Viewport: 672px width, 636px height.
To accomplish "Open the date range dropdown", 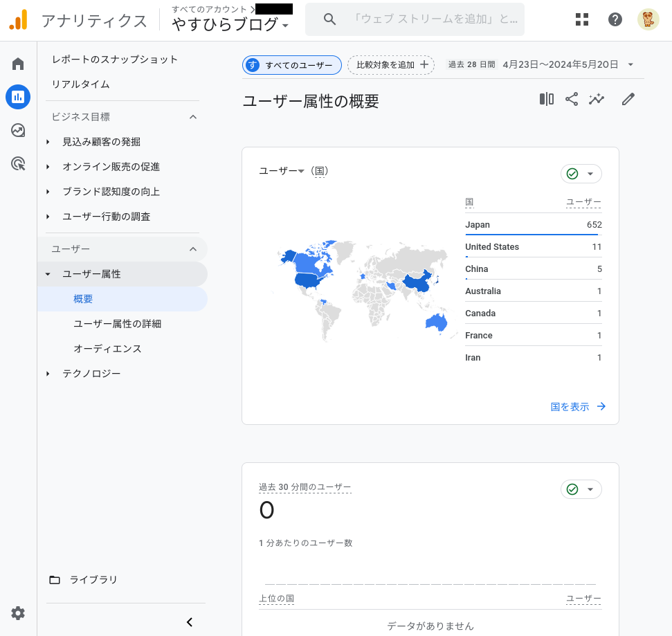I will pyautogui.click(x=630, y=65).
